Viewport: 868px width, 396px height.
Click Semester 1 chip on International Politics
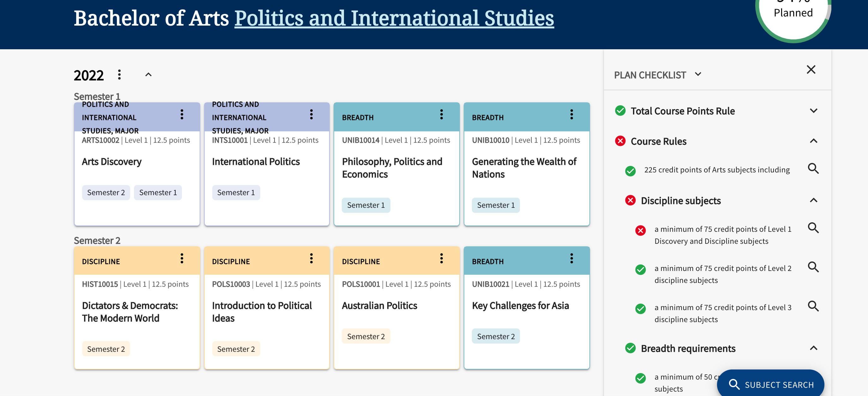pos(236,193)
